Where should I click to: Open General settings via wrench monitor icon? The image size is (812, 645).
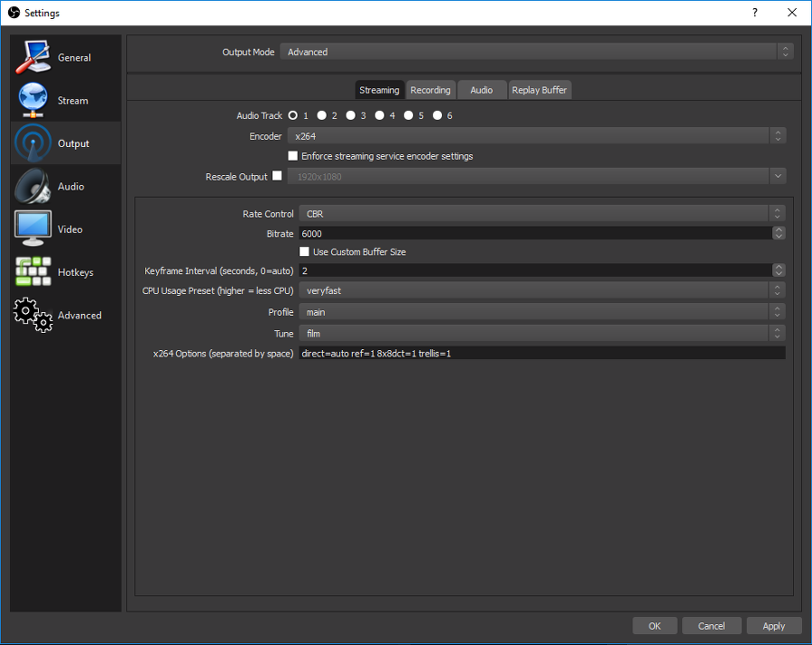pos(33,58)
